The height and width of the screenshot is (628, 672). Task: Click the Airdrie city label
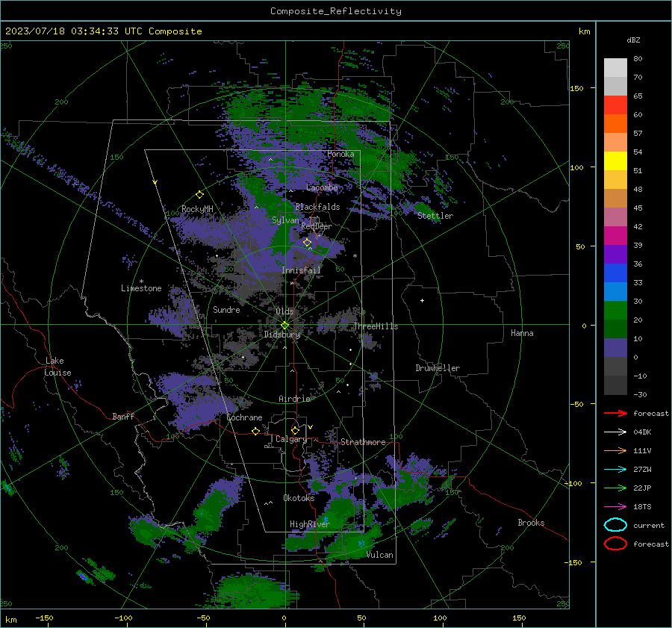(294, 399)
